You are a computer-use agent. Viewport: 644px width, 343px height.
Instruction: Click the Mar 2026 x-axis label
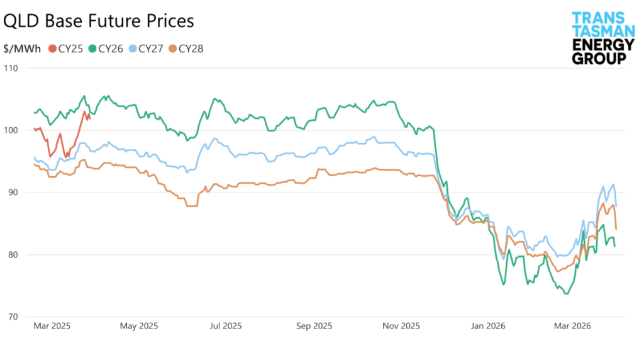click(x=570, y=325)
